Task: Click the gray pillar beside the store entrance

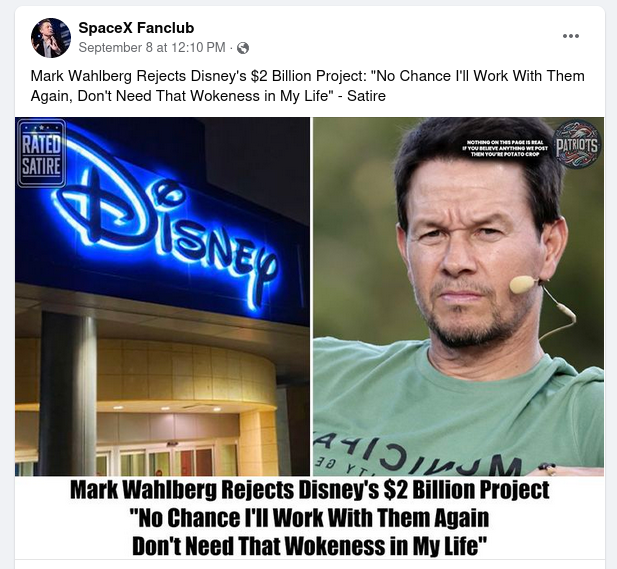Action: click(x=68, y=393)
